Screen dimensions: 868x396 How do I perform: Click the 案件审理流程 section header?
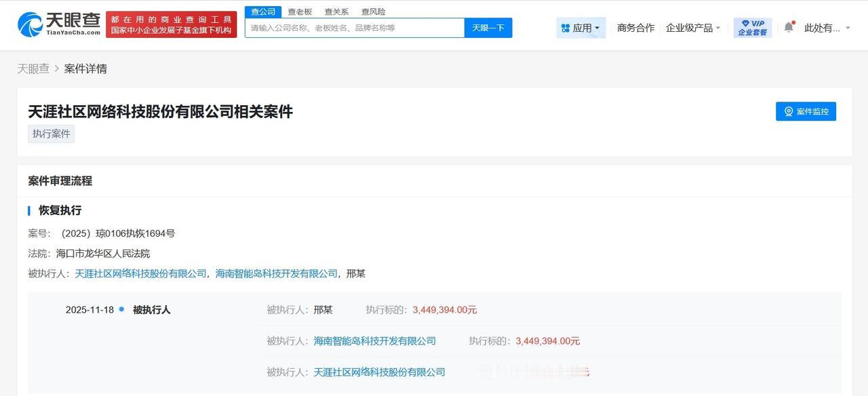[60, 181]
